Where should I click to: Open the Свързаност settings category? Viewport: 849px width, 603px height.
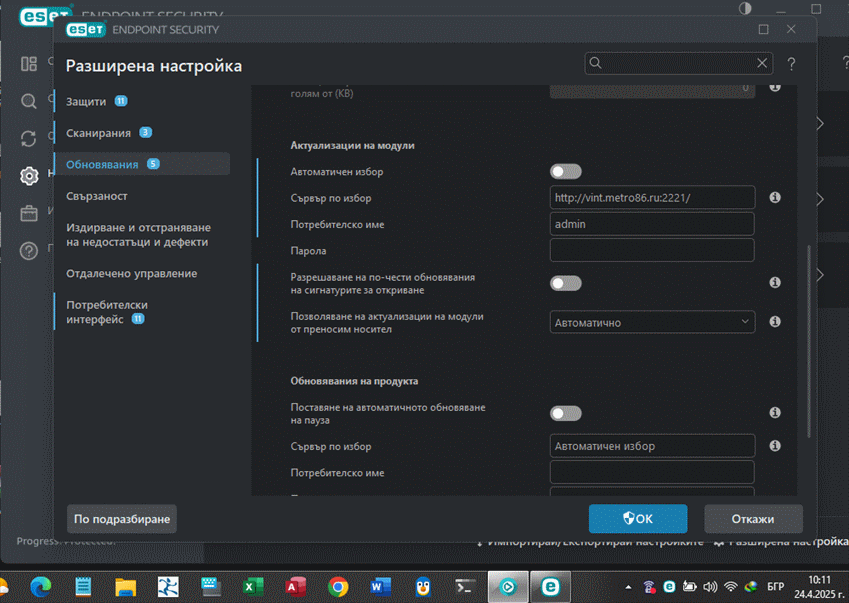tap(97, 196)
